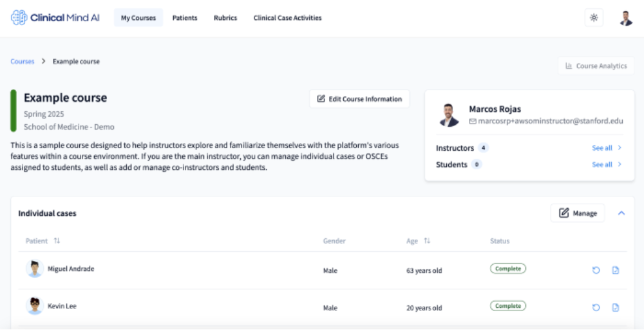
Task: Click the Clinical Mind AI brain logo
Action: click(x=19, y=18)
